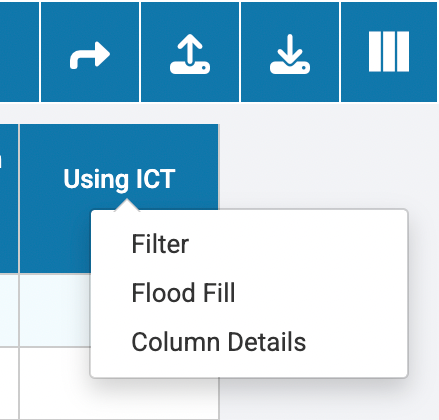This screenshot has width=439, height=420.
Task: Click the cut-off column header left of Using ICT
Action: pos(9,198)
